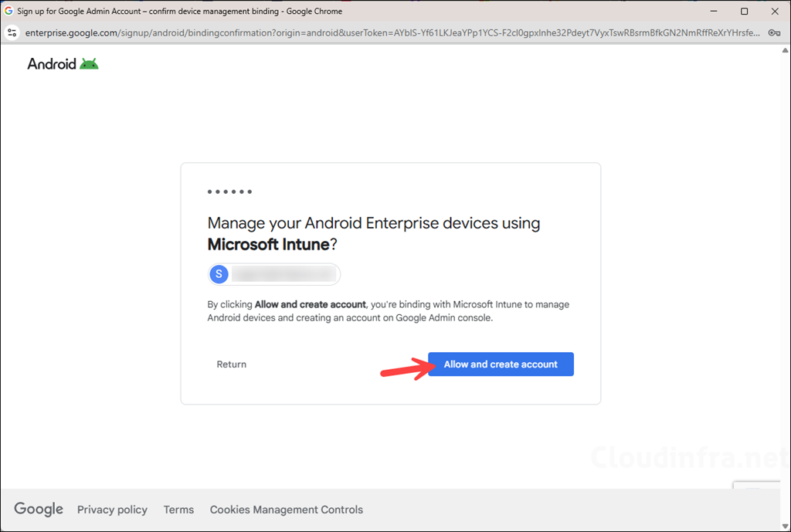Open the Terms link
The height and width of the screenshot is (532, 791).
178,510
